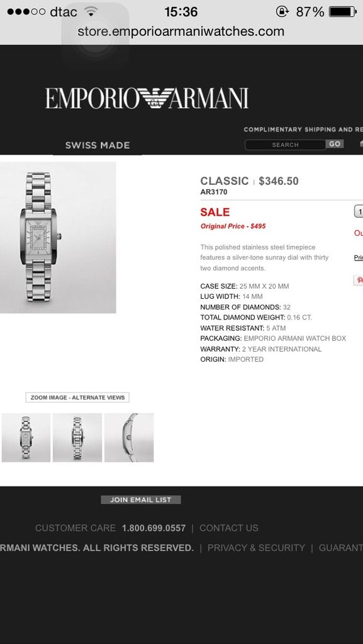Image resolution: width=363 pixels, height=644 pixels.
Task: Select the side profile watch thumbnail
Action: click(129, 438)
